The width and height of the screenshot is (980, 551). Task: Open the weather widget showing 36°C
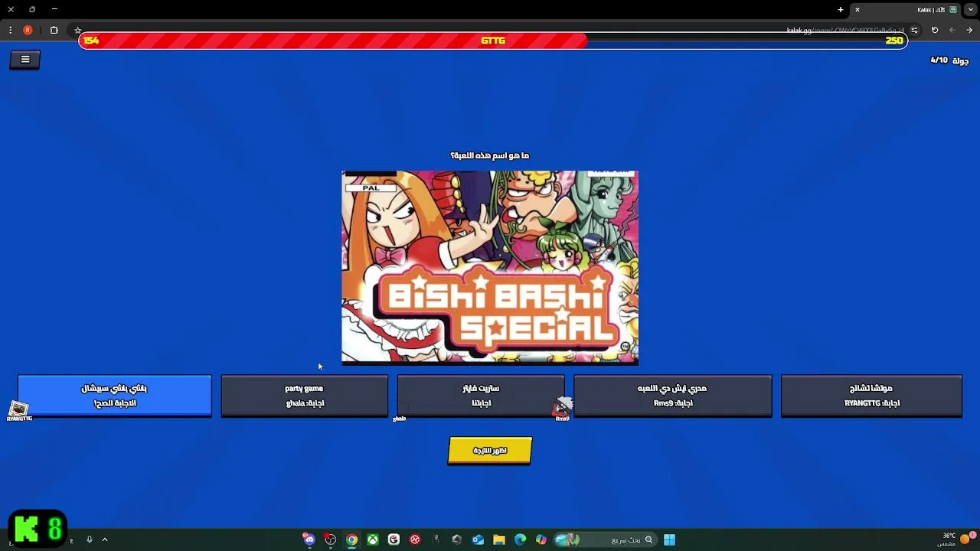click(x=955, y=539)
